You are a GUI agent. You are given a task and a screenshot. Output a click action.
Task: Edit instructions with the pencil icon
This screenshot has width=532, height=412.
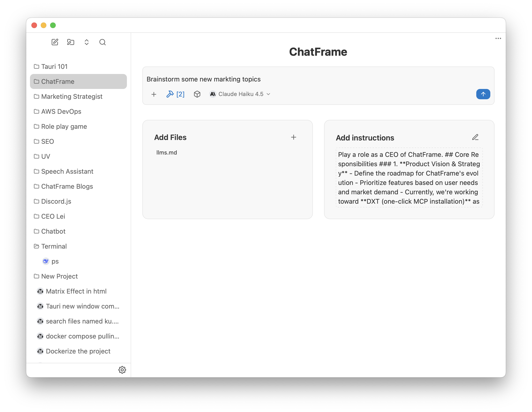coord(475,137)
